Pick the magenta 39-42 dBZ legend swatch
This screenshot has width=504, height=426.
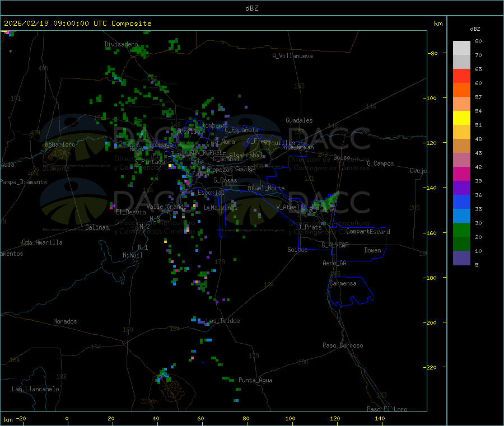click(461, 174)
